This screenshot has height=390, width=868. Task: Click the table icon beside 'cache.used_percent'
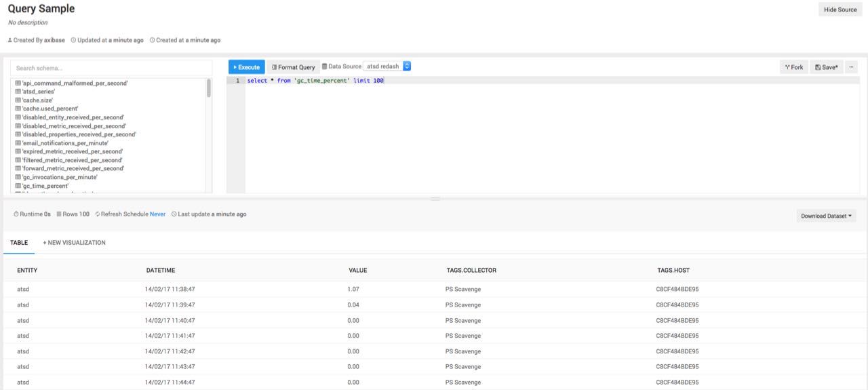click(x=18, y=109)
